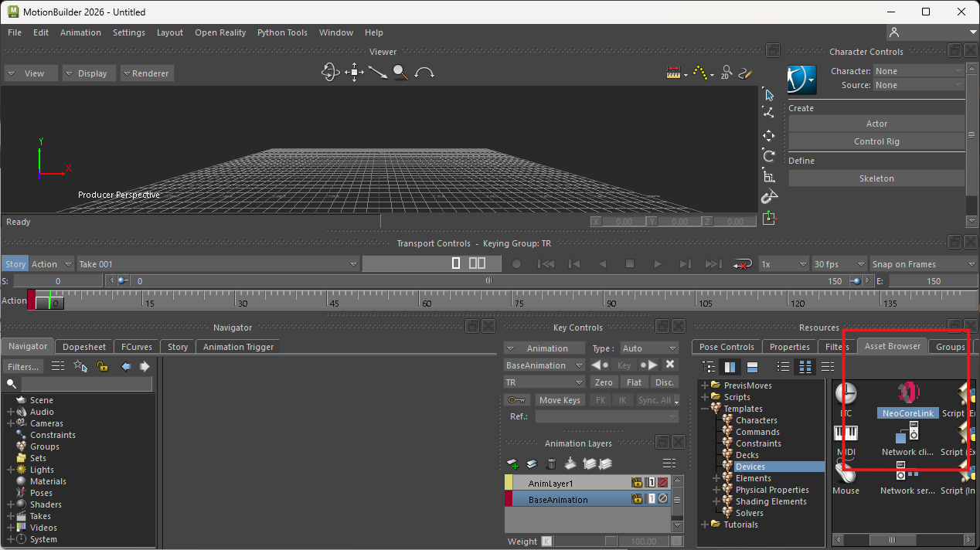Image resolution: width=980 pixels, height=550 pixels.
Task: Click the blue back arrow in Navigator
Action: click(125, 367)
